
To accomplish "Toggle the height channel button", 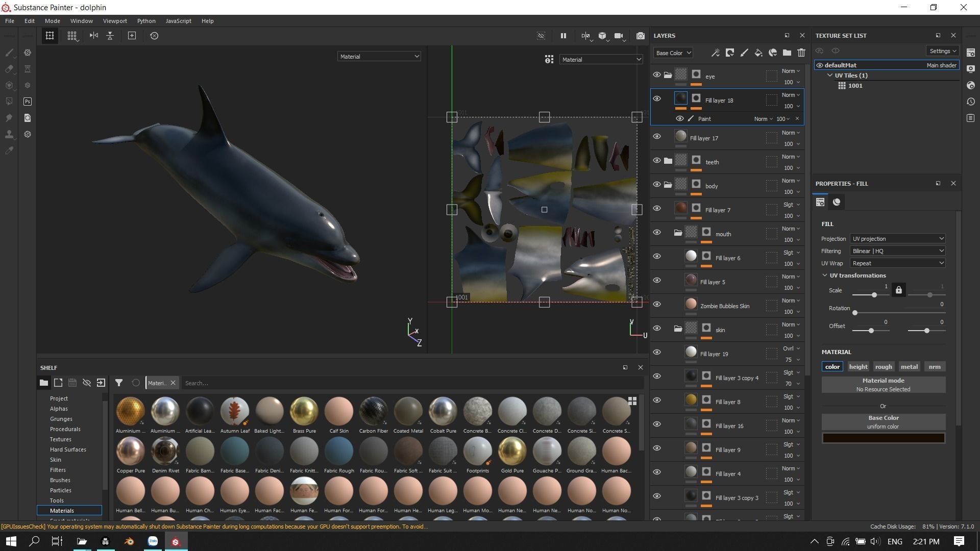I will (x=858, y=367).
